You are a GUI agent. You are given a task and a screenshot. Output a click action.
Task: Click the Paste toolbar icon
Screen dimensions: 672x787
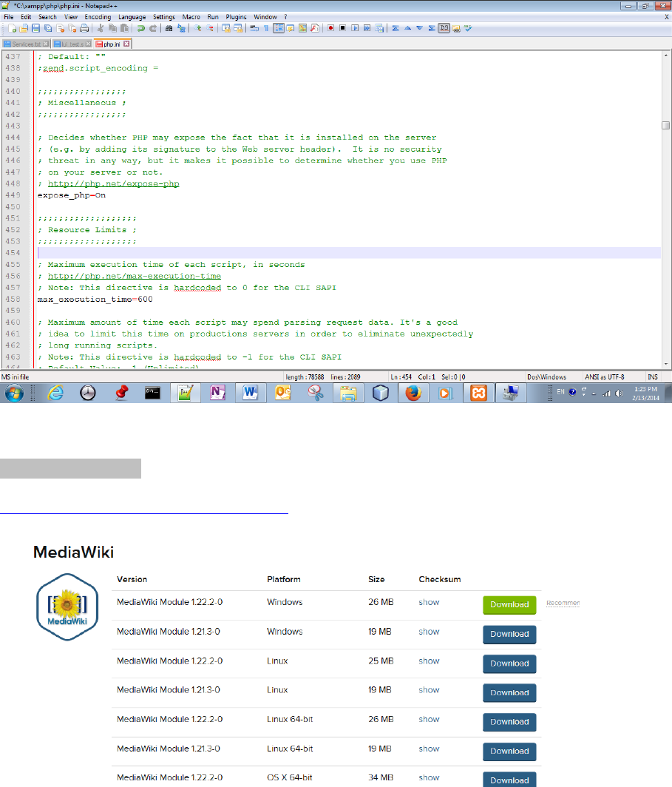click(124, 28)
